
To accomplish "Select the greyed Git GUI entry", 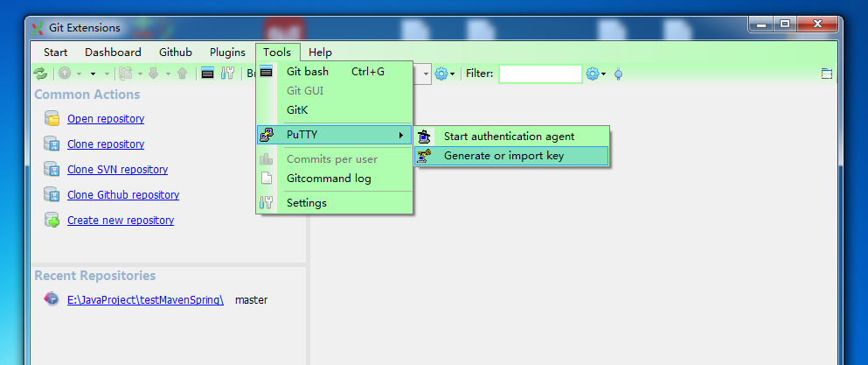I will click(x=335, y=90).
